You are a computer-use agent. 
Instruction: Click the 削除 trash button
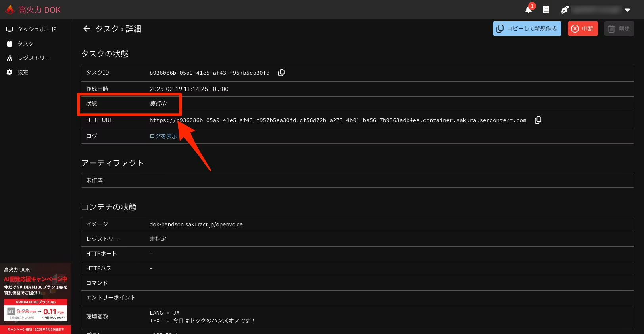(x=619, y=29)
